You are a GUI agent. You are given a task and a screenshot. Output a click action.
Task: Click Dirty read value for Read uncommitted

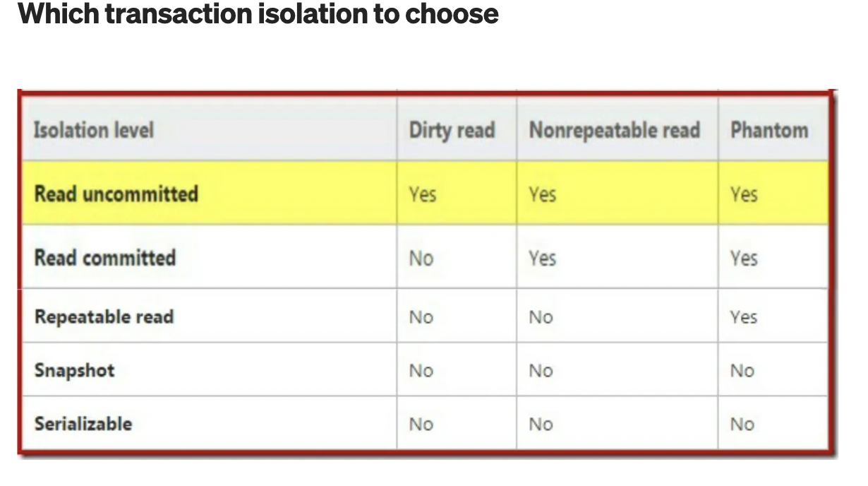pyautogui.click(x=422, y=194)
